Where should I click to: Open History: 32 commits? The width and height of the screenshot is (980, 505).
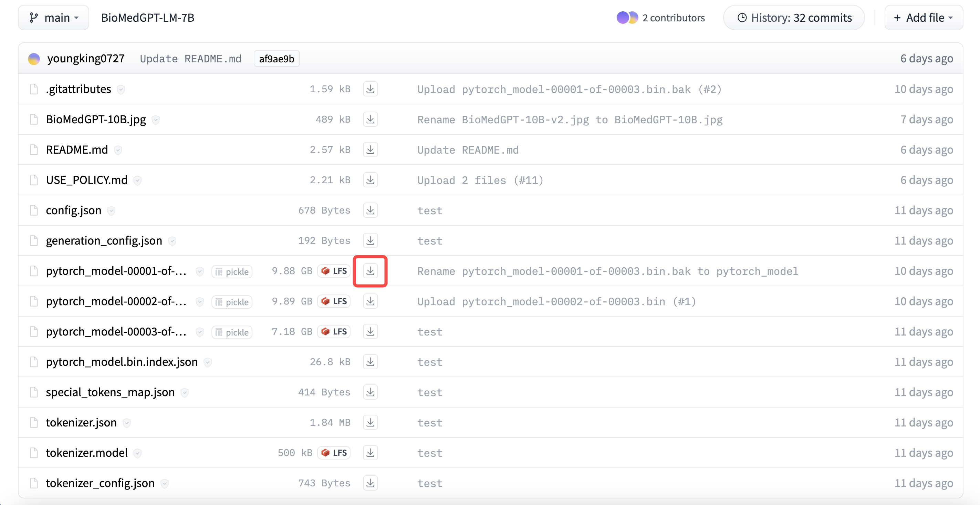(x=794, y=18)
